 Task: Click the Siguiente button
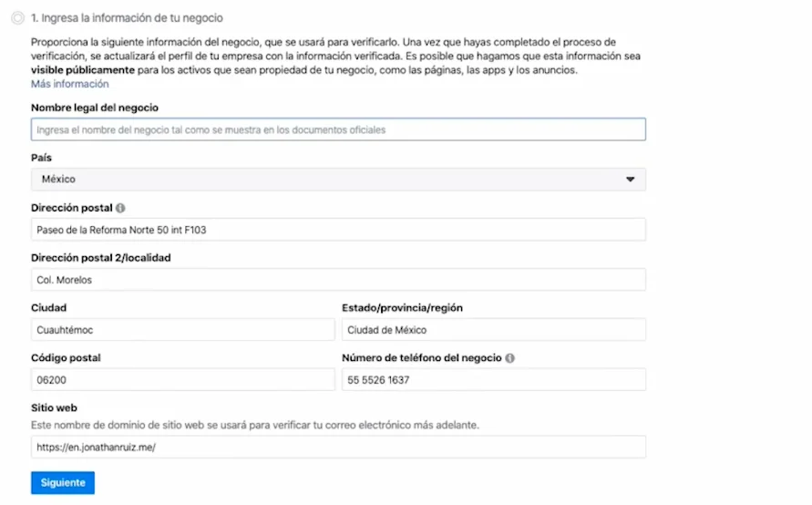63,483
